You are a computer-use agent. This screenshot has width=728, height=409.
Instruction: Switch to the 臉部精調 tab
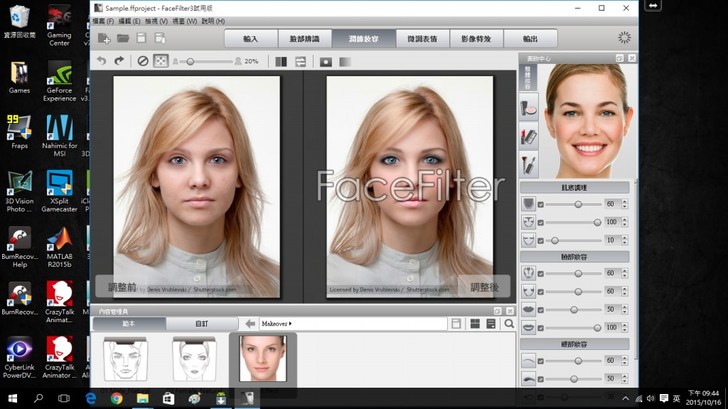[304, 38]
